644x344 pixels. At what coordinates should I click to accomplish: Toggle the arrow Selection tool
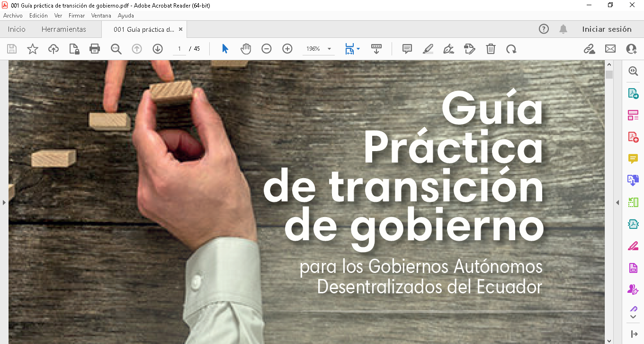coord(225,49)
